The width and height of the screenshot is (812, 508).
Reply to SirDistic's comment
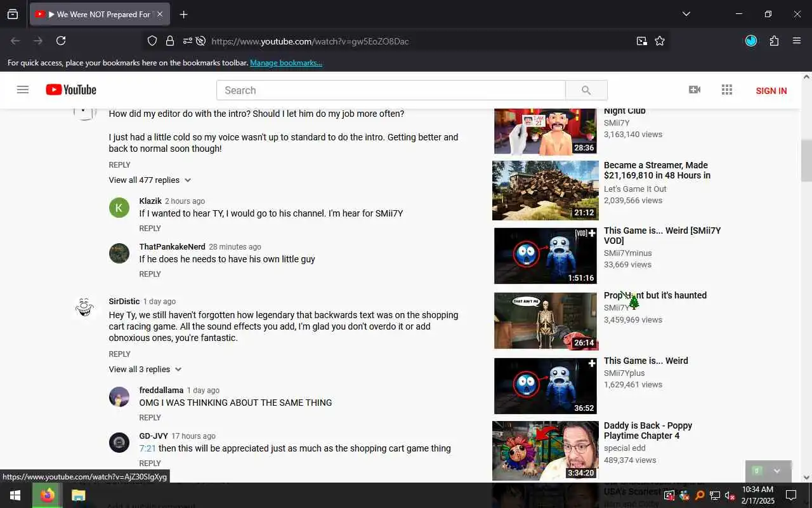point(119,354)
